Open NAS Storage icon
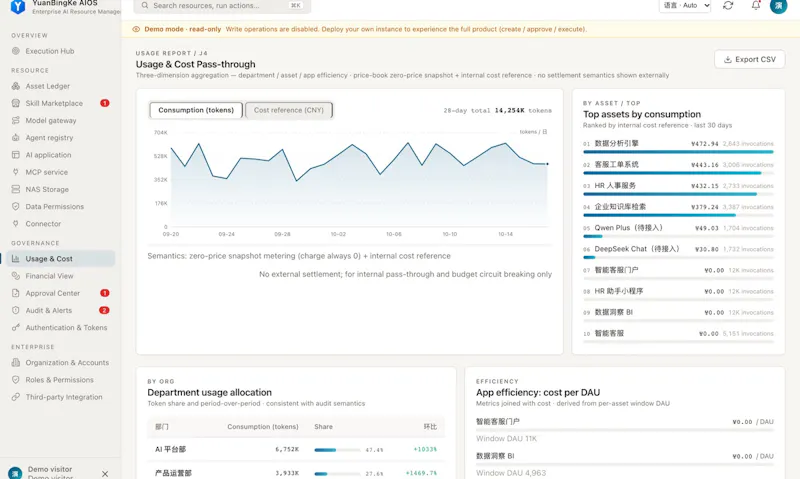The height and width of the screenshot is (479, 800). click(16, 189)
